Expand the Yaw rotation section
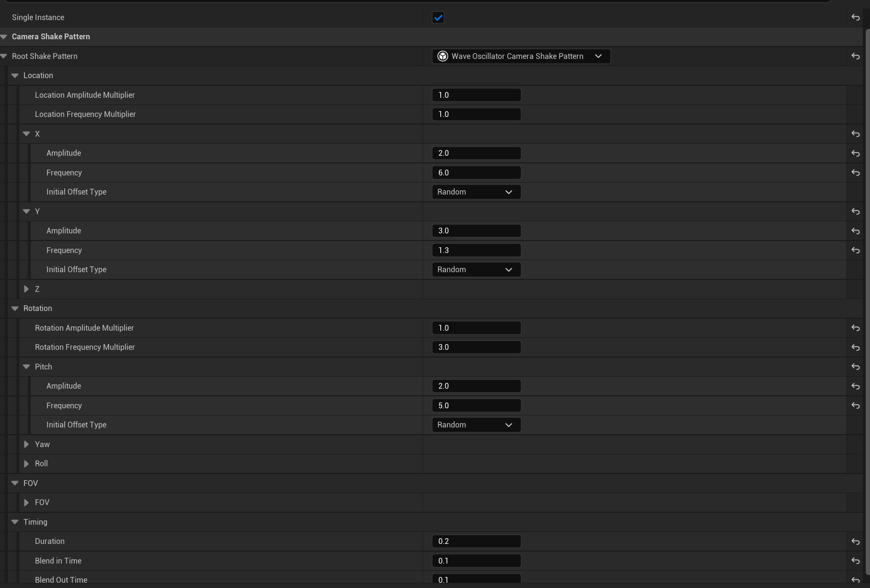The width and height of the screenshot is (870, 588). (x=26, y=444)
